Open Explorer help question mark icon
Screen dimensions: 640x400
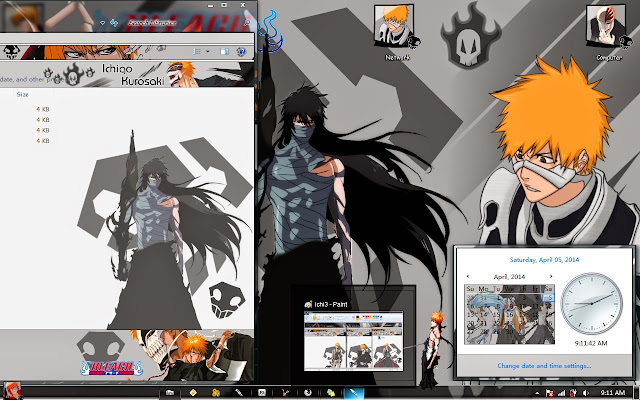[241, 51]
